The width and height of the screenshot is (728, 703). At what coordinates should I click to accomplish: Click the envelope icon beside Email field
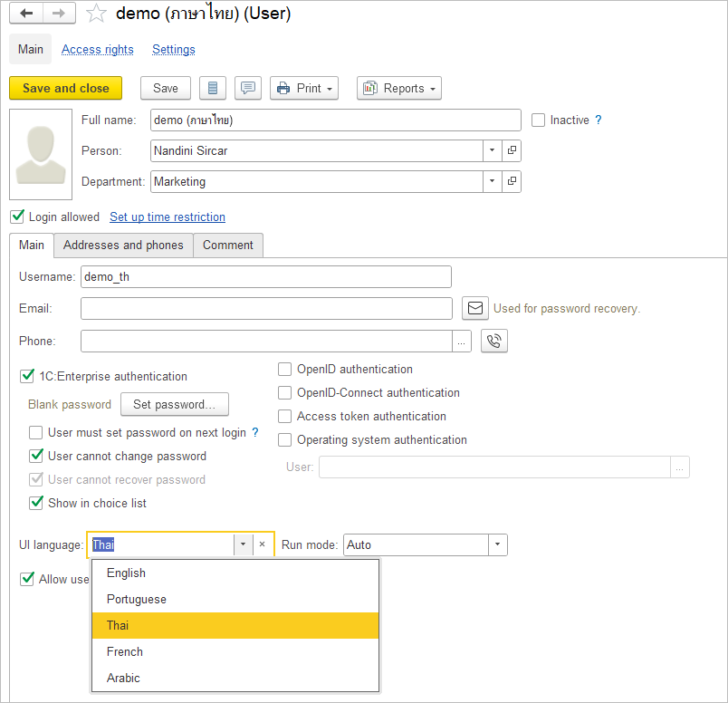click(x=475, y=309)
